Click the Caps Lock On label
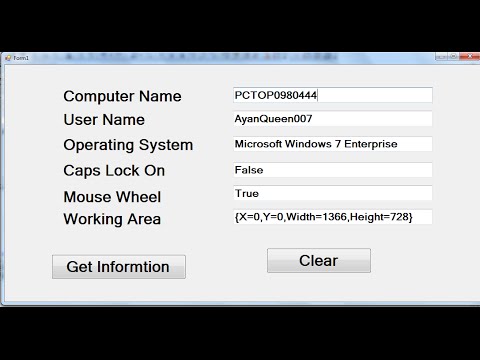The height and width of the screenshot is (360, 480). pos(114,171)
